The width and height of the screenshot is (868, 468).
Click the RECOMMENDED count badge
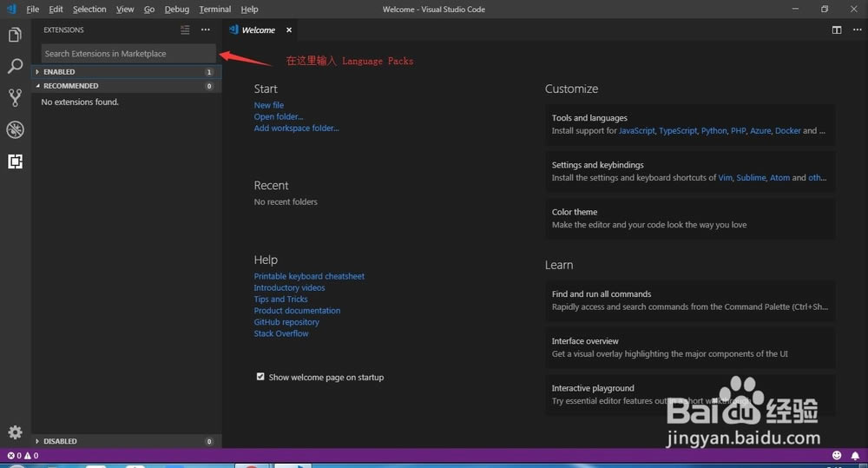(208, 86)
